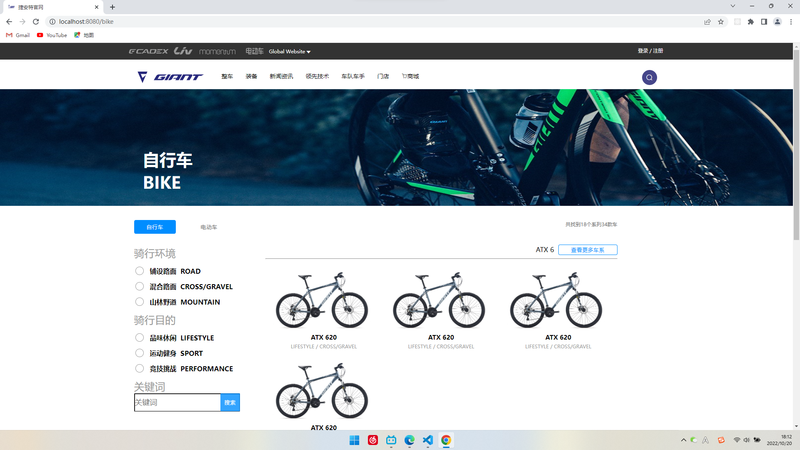Viewport: 800px width, 450px height.
Task: Open the Gmail bookmark
Action: (x=18, y=35)
